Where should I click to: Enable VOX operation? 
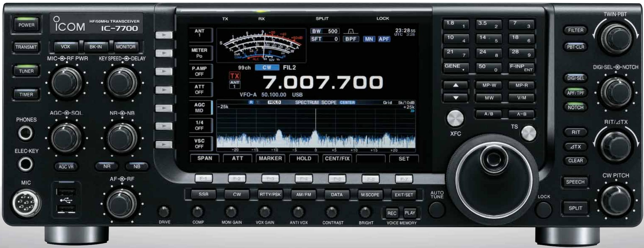(65, 47)
